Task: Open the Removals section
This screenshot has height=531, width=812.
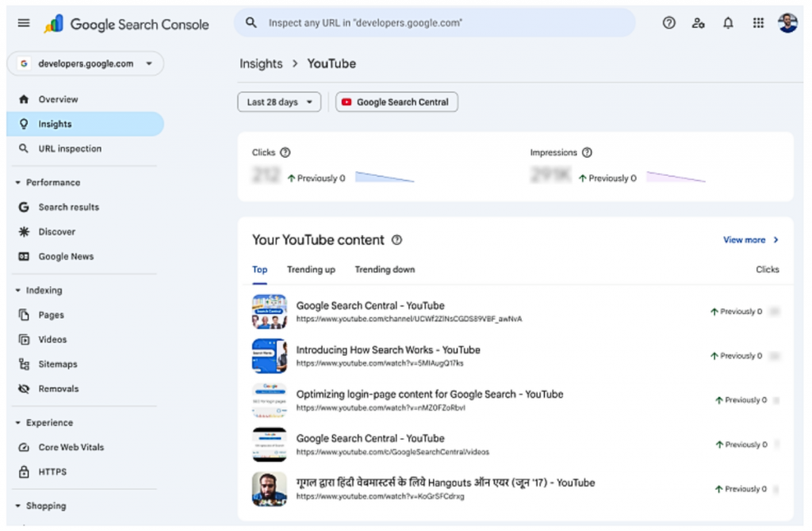Action: coord(59,388)
